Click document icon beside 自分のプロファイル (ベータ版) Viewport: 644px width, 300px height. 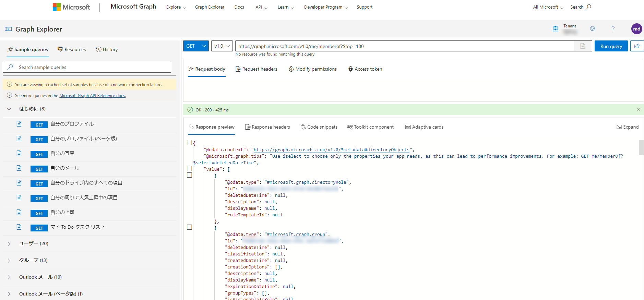[x=19, y=139]
